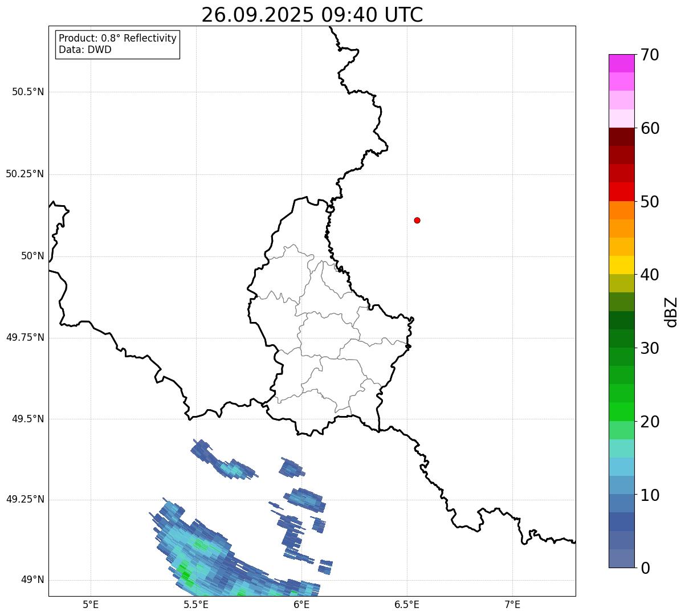Screen dimensions: 685x616
Task: Click the longitude label 5.5°E
Action: pos(196,605)
